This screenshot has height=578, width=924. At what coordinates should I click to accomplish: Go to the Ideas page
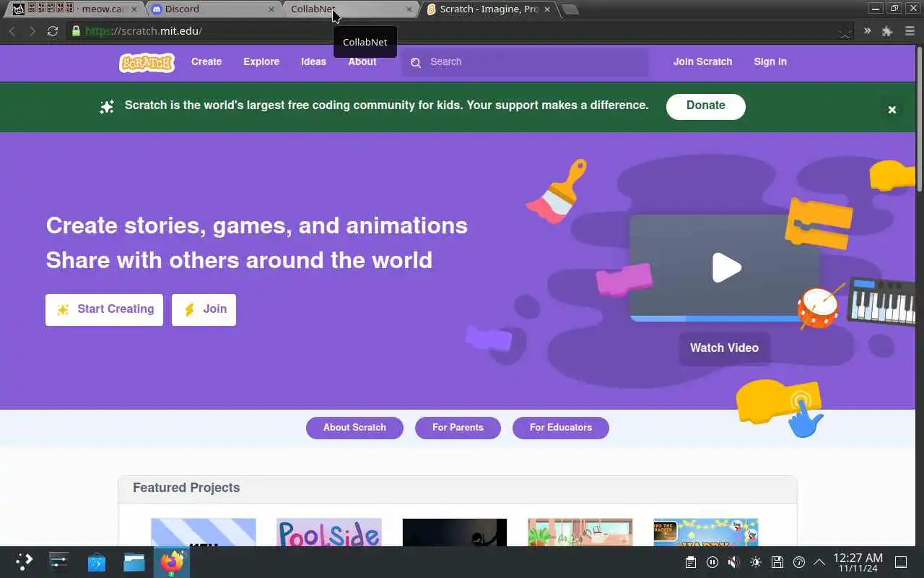pos(313,61)
